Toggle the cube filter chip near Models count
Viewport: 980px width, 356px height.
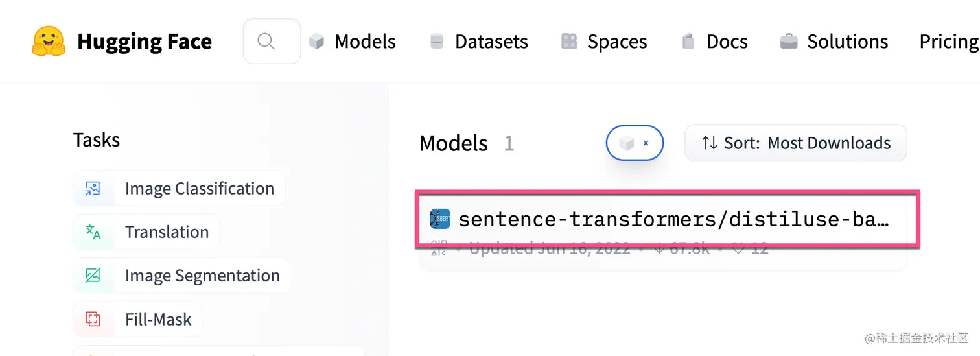626,143
